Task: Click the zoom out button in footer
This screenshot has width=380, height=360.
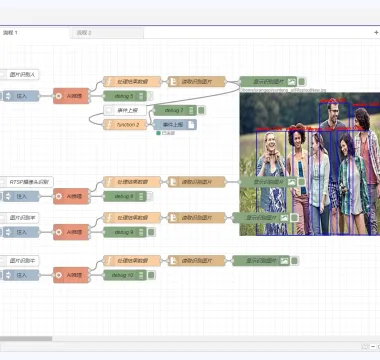Action: coord(373,347)
